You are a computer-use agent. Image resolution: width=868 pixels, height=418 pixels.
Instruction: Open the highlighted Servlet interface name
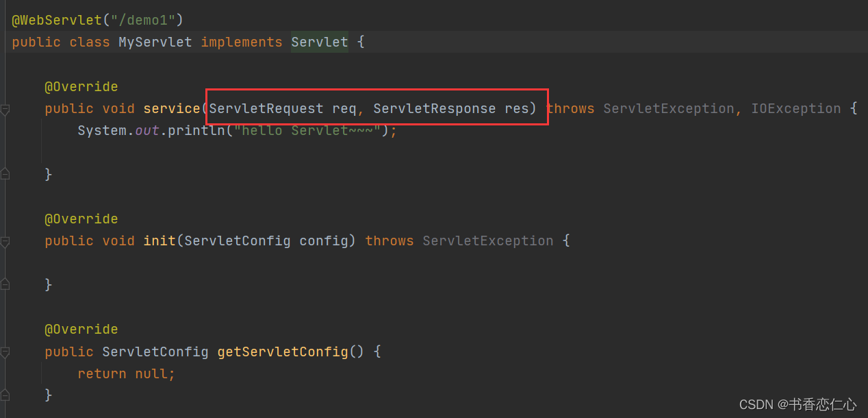319,42
